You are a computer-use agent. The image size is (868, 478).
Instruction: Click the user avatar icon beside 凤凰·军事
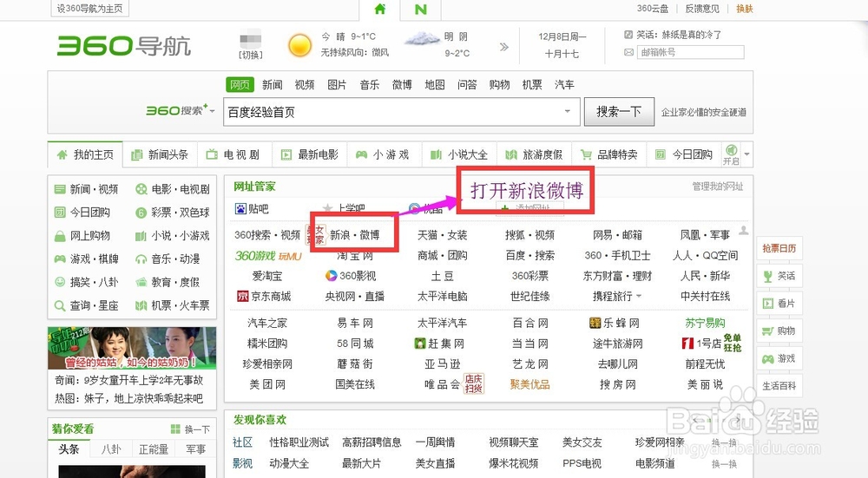click(744, 230)
